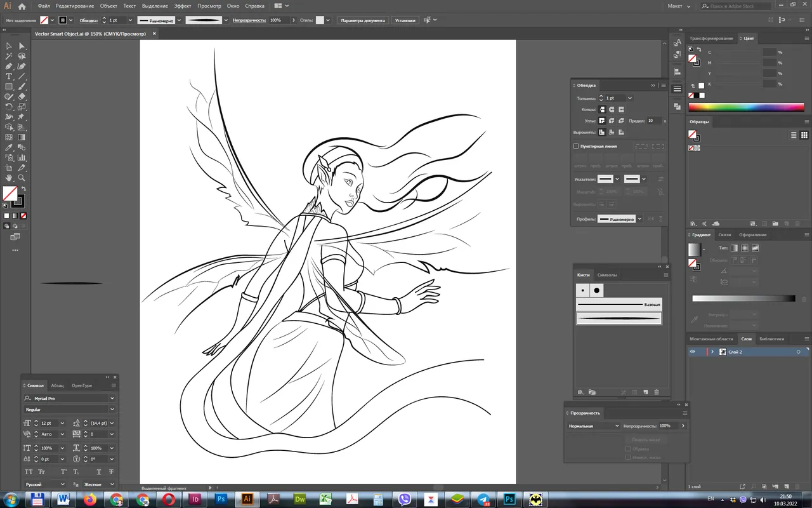The height and width of the screenshot is (508, 812).
Task: Click the Adobe Stock search field
Action: (735, 6)
